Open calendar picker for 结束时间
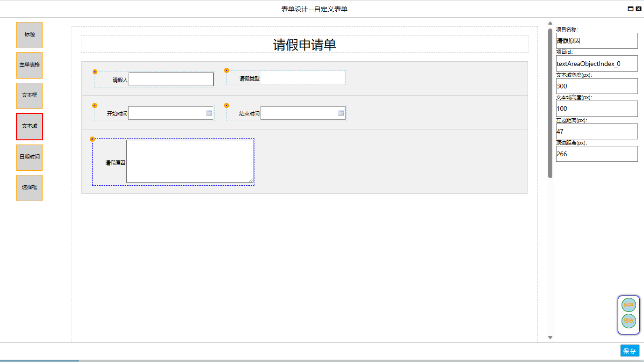The width and height of the screenshot is (644, 362). click(341, 113)
